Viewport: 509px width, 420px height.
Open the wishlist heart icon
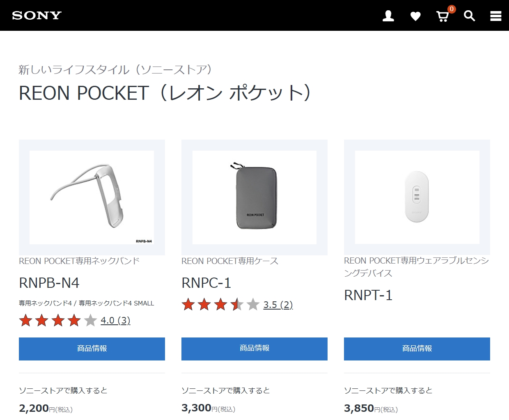pyautogui.click(x=415, y=16)
